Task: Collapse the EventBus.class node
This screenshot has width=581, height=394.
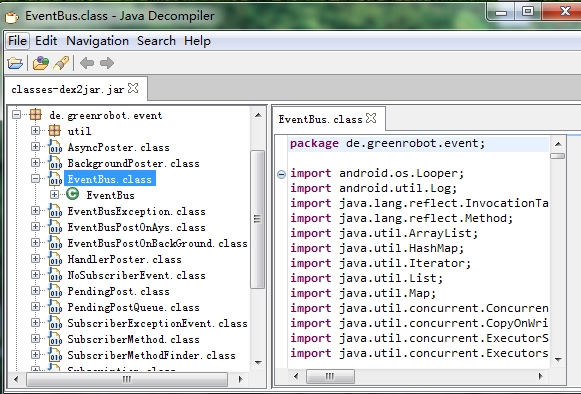Action: coord(36,179)
